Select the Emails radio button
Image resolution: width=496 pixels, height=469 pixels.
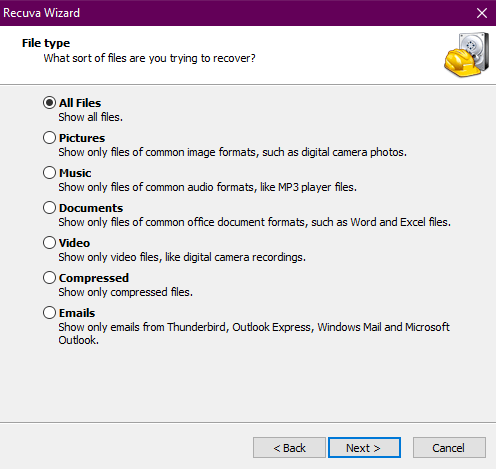coord(49,313)
